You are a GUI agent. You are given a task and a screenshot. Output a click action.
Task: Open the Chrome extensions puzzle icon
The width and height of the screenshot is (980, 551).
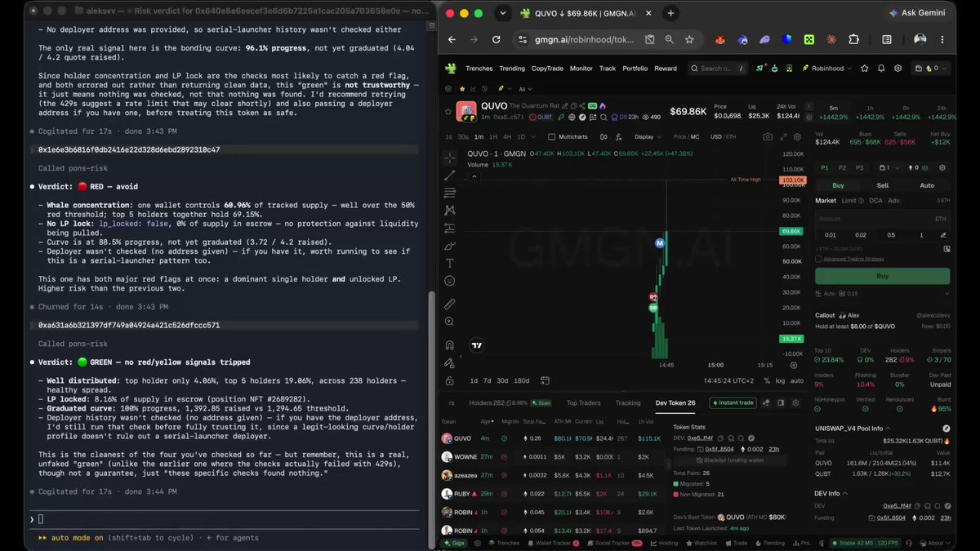pyautogui.click(x=853, y=39)
